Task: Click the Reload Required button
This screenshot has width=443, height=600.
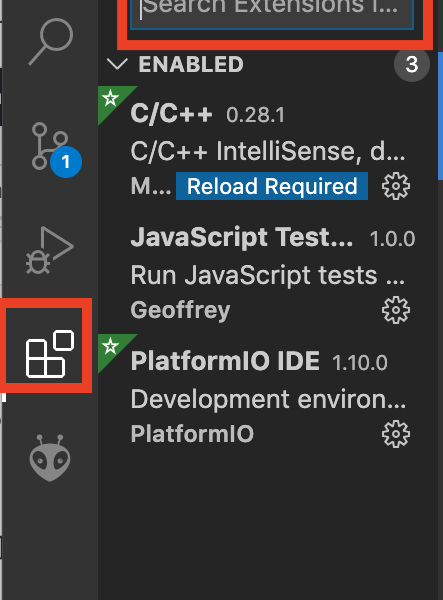Action: point(272,186)
